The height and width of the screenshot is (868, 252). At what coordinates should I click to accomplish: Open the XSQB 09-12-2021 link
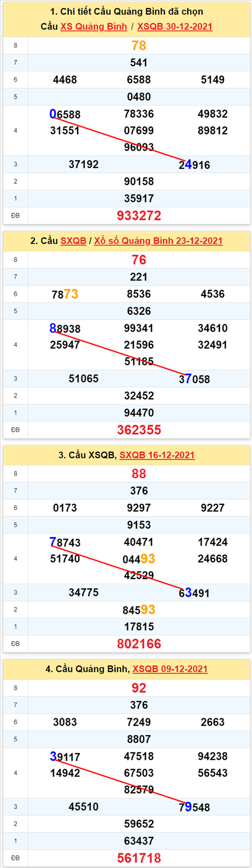[170, 669]
